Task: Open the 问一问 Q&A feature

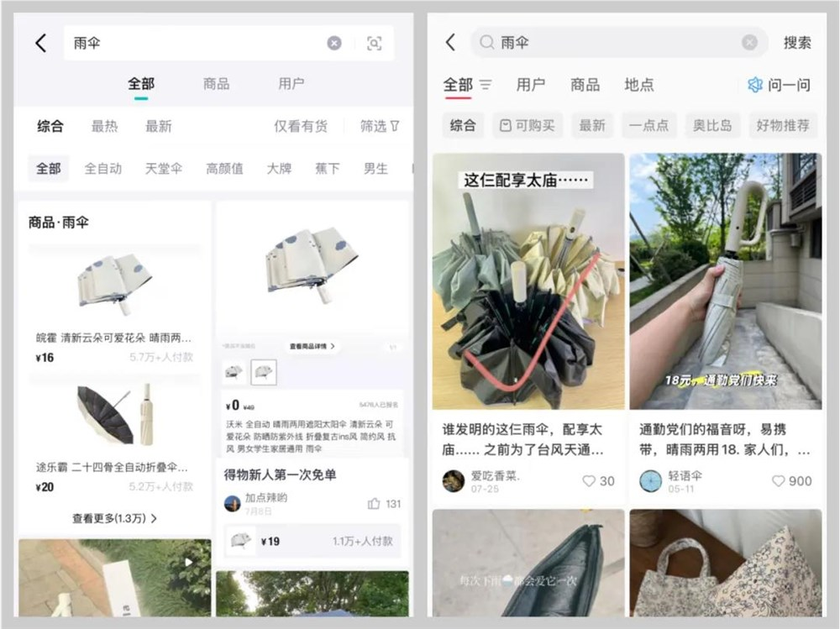Action: [x=777, y=86]
